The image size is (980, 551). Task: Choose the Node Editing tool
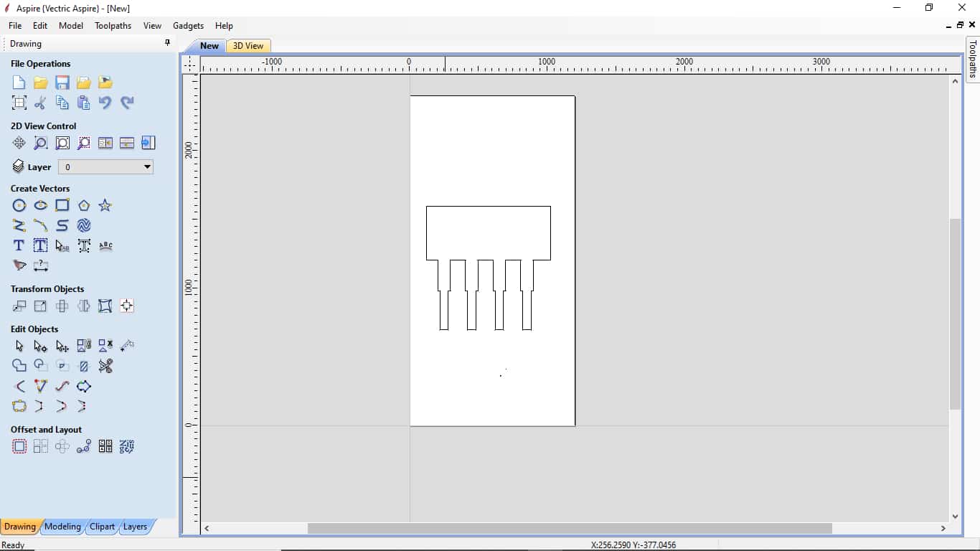click(x=41, y=347)
